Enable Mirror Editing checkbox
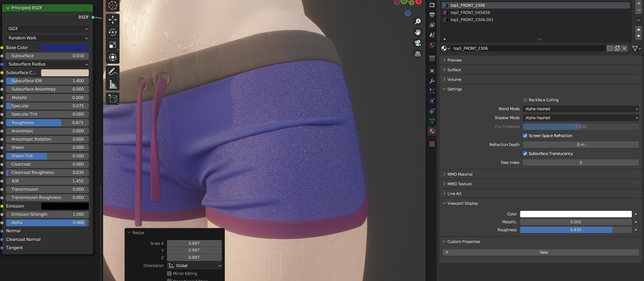 (x=169, y=273)
